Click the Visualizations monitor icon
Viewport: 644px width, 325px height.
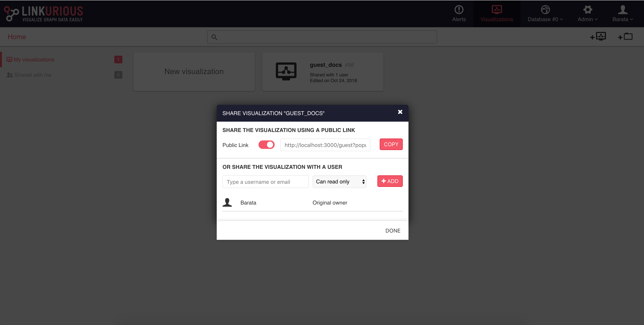click(497, 10)
